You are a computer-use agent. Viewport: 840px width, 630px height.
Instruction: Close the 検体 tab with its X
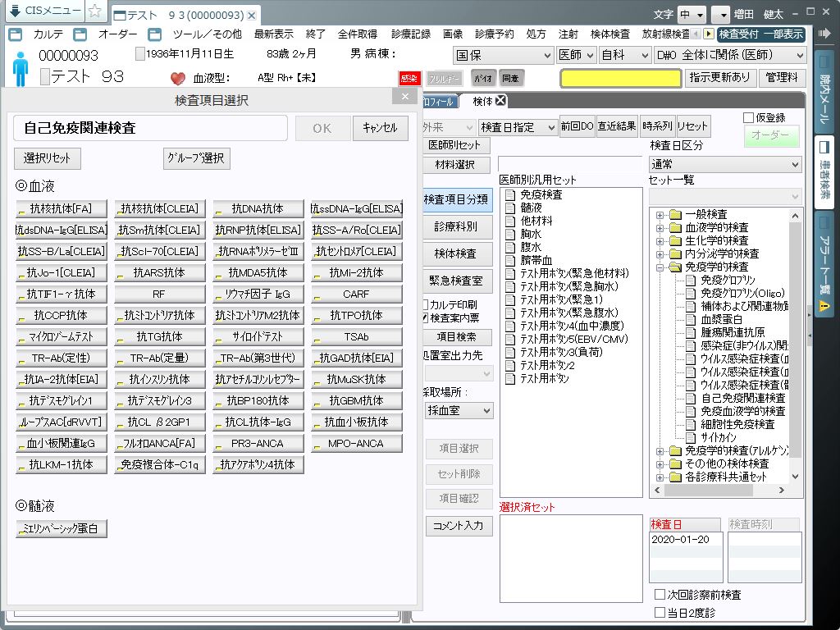[500, 100]
